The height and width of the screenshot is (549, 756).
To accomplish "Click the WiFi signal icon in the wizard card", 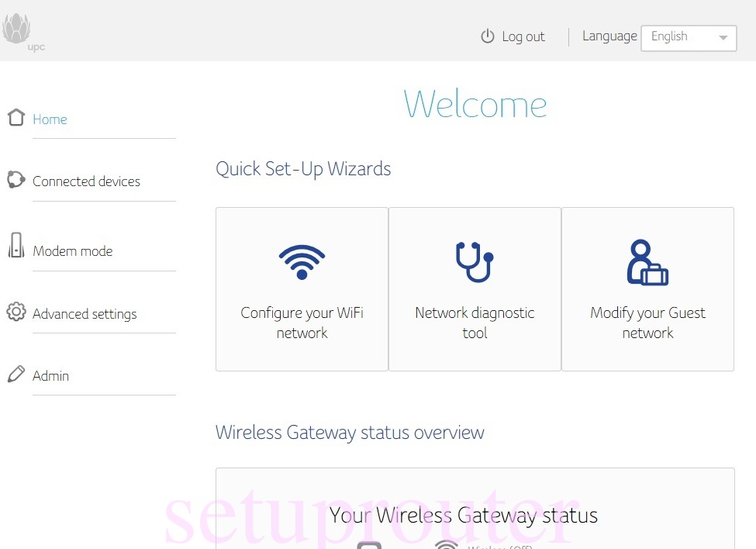I will coord(302,261).
